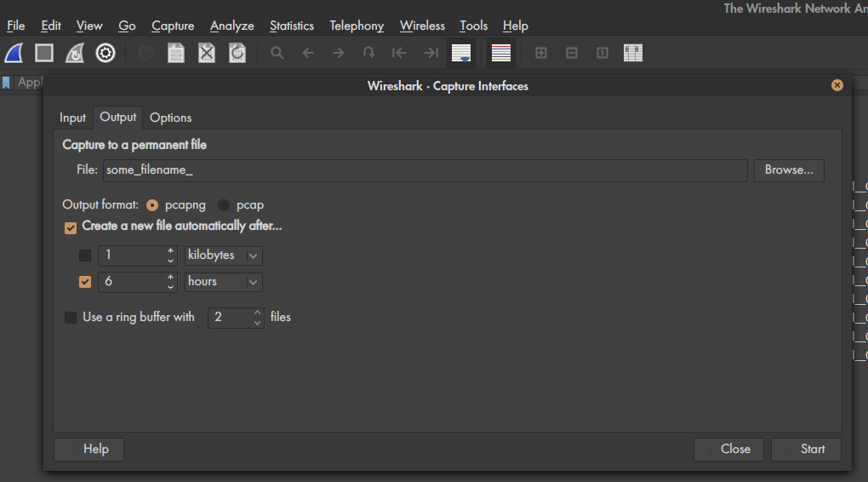Click the hours interval number field
Screen dimensions: 868x482
[132, 282]
